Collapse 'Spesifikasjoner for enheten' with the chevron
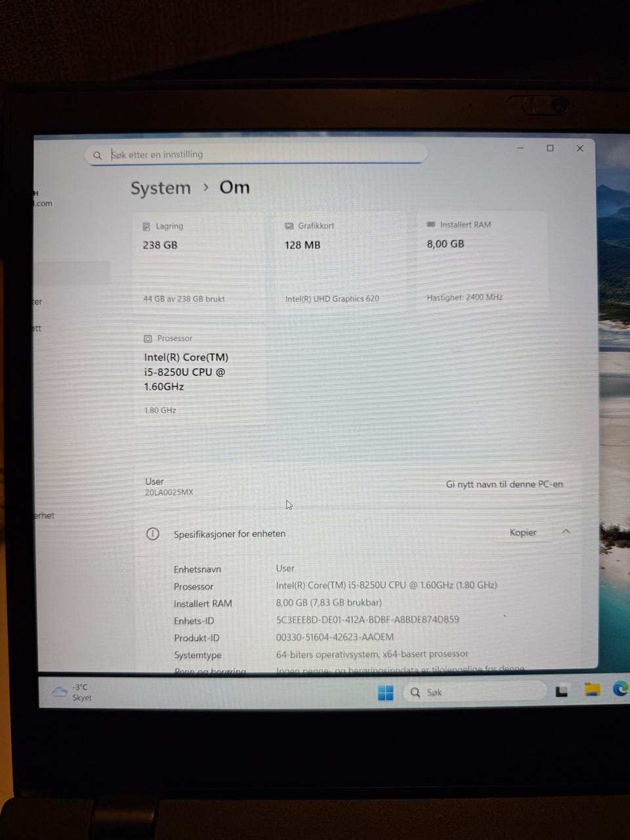 566,532
